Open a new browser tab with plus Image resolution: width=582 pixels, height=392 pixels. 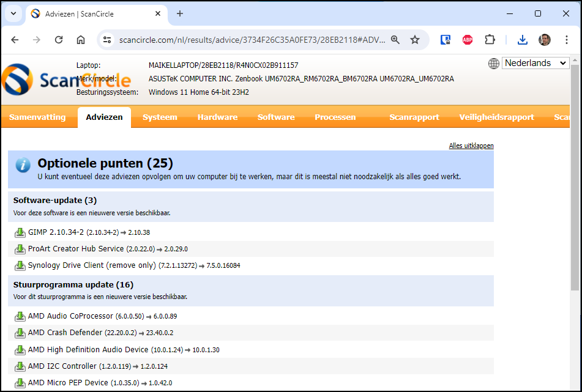(180, 13)
